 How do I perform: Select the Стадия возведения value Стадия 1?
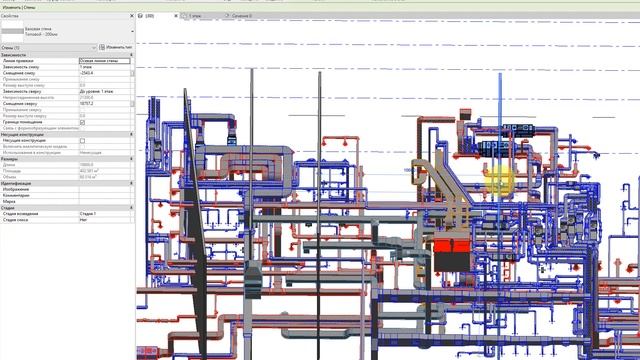(x=104, y=214)
